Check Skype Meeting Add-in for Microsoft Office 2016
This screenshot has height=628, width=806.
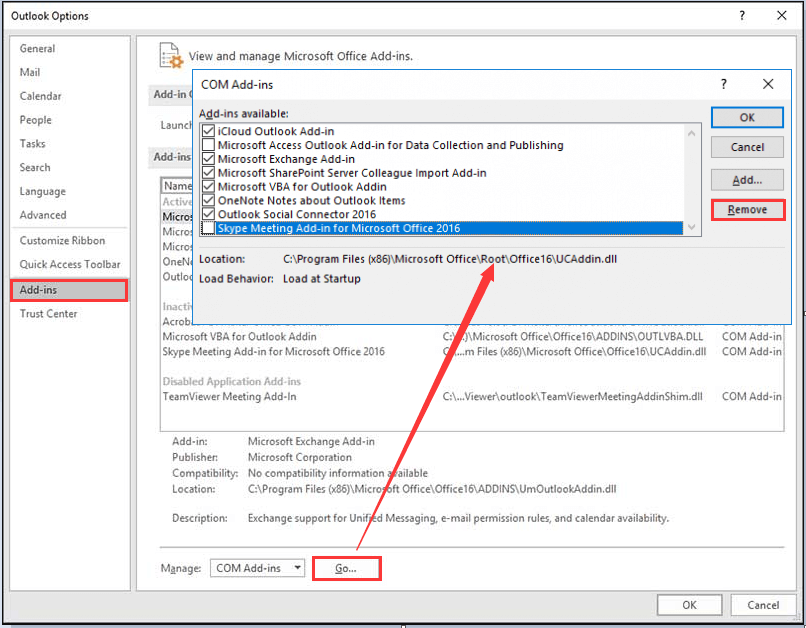point(208,228)
